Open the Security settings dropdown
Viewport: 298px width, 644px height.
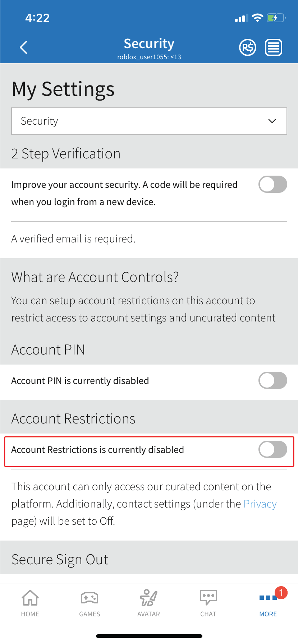click(149, 121)
